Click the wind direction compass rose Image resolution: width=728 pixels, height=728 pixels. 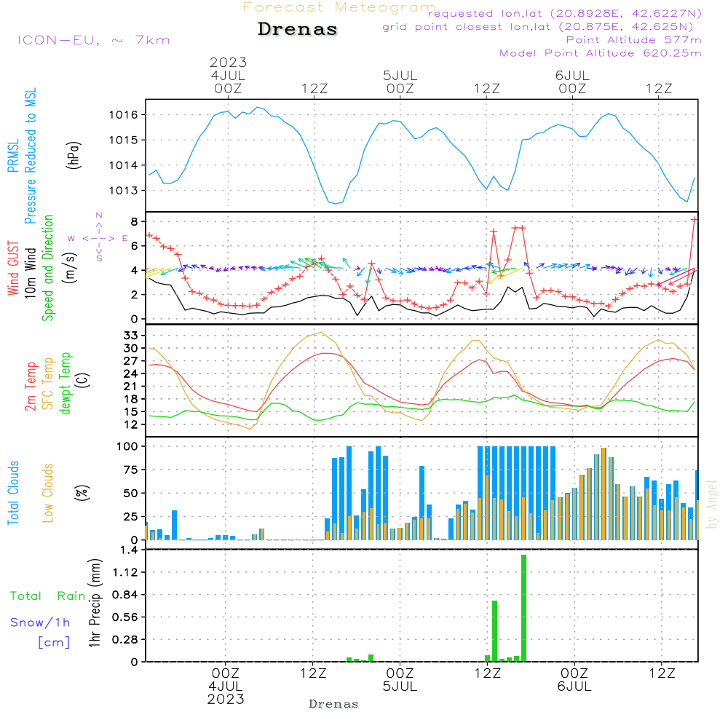[x=98, y=237]
